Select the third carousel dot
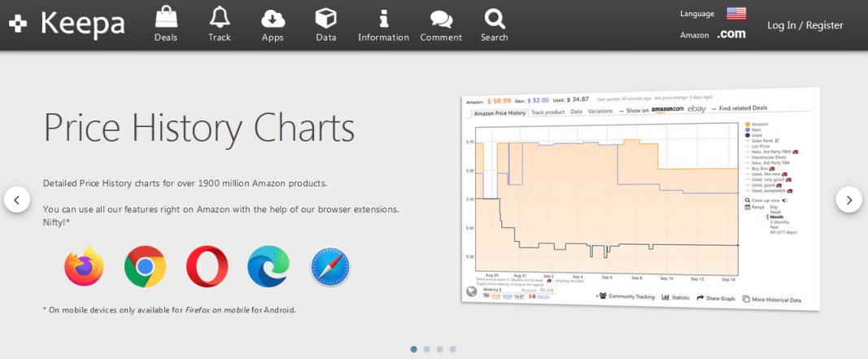Image resolution: width=868 pixels, height=359 pixels. 440,349
